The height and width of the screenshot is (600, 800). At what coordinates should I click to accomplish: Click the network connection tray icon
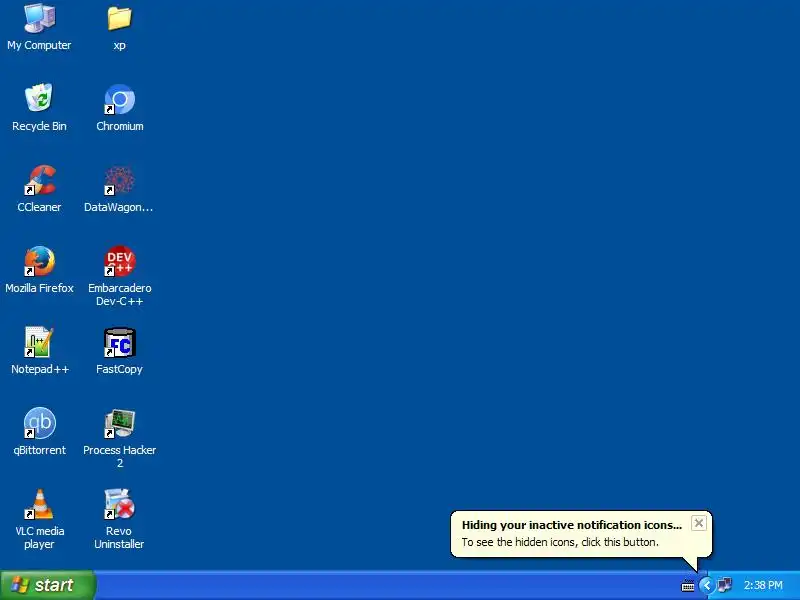pyautogui.click(x=724, y=585)
